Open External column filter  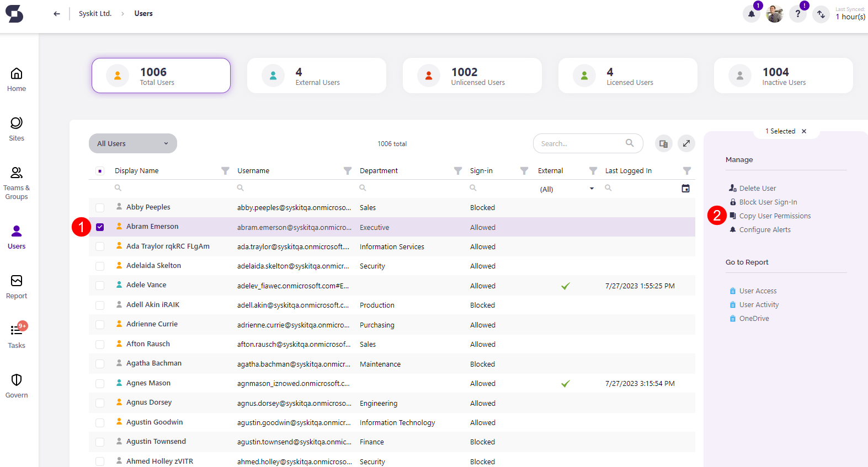[593, 171]
